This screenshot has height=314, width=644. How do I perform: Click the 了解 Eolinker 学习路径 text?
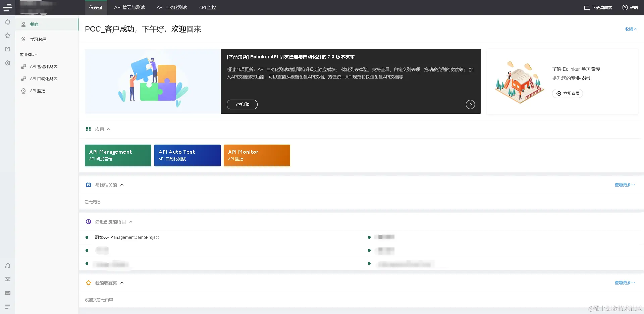576,69
